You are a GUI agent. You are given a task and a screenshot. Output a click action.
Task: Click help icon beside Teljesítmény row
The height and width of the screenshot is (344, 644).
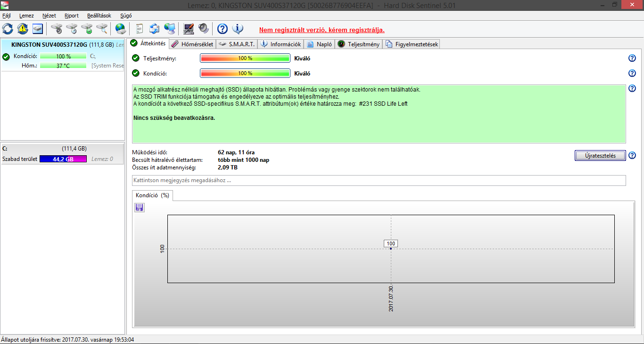coord(632,58)
